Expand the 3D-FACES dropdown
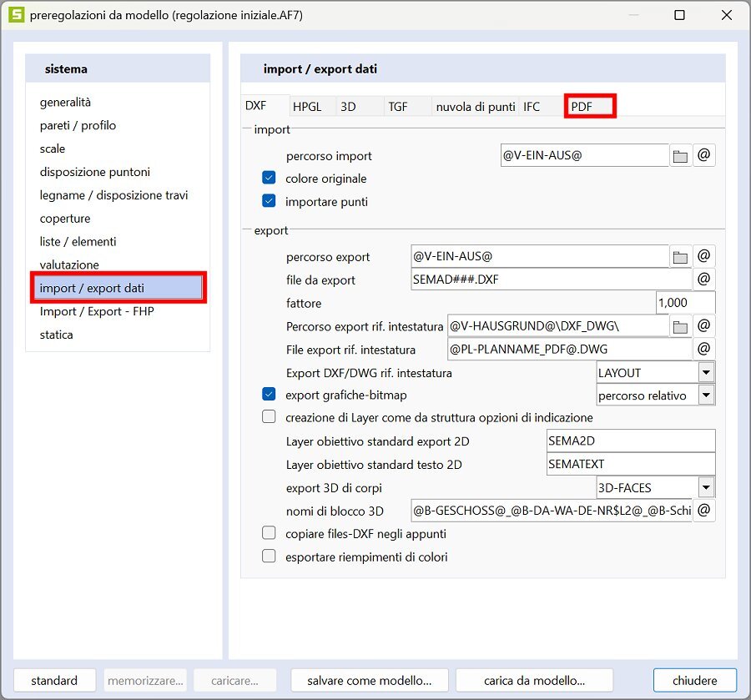Screen dimensions: 751x700 pyautogui.click(x=706, y=487)
